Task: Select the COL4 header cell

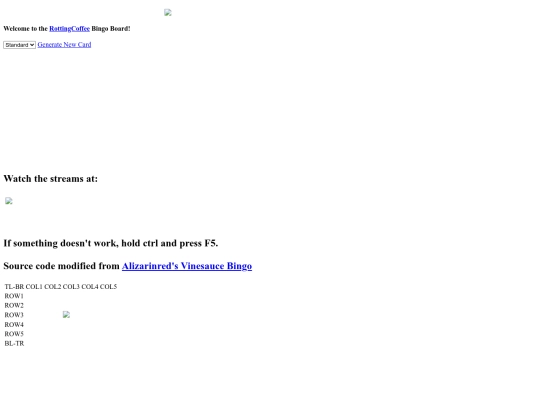Action: [x=90, y=287]
